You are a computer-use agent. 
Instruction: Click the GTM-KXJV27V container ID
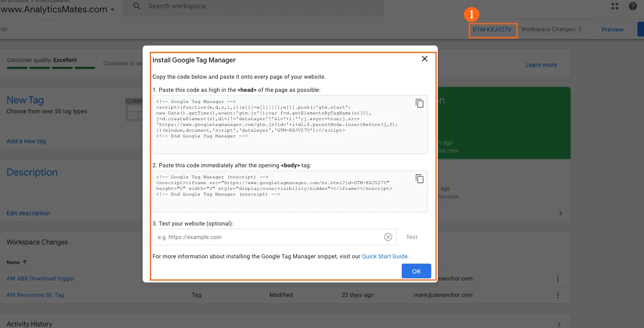(492, 30)
